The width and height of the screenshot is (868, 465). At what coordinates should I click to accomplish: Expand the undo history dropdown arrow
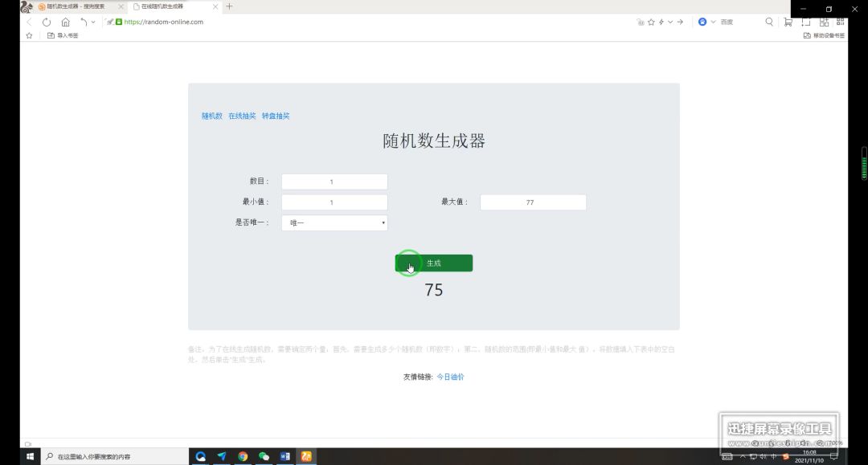tap(93, 22)
